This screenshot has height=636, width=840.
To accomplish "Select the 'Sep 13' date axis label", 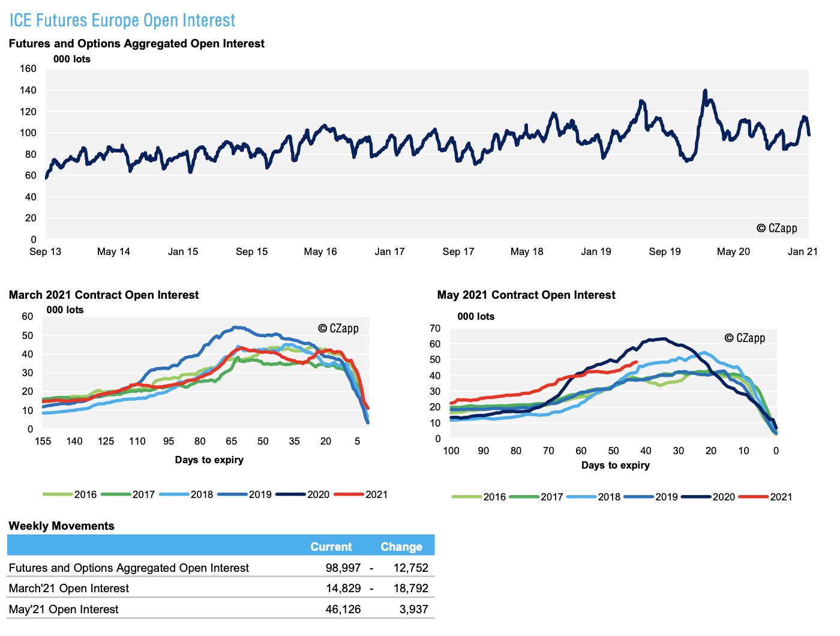I will pyautogui.click(x=46, y=251).
